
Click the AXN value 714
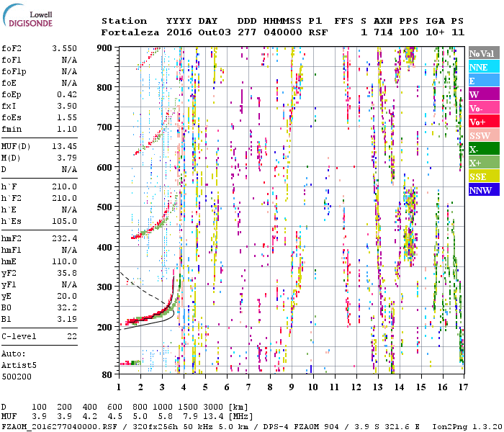coord(383,32)
